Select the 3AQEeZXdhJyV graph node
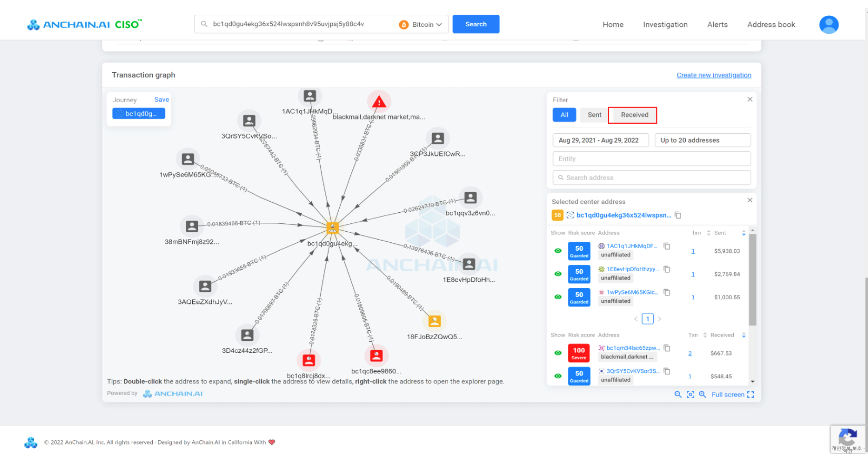Viewport: 868px width, 454px height. 205,287
